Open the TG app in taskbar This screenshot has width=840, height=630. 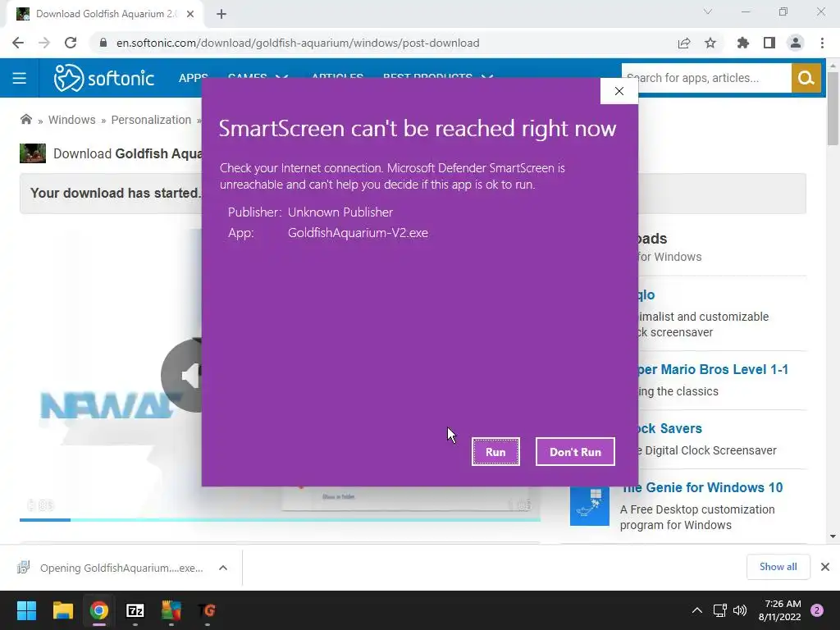[x=208, y=610]
